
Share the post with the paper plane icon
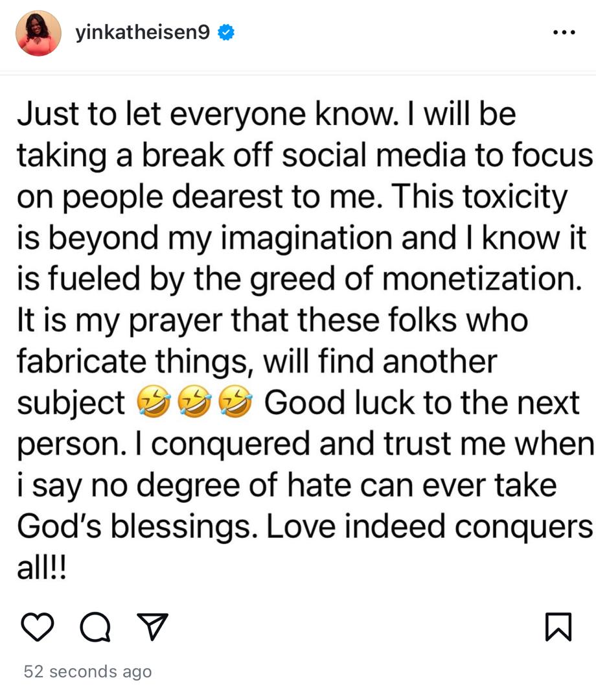(x=153, y=626)
